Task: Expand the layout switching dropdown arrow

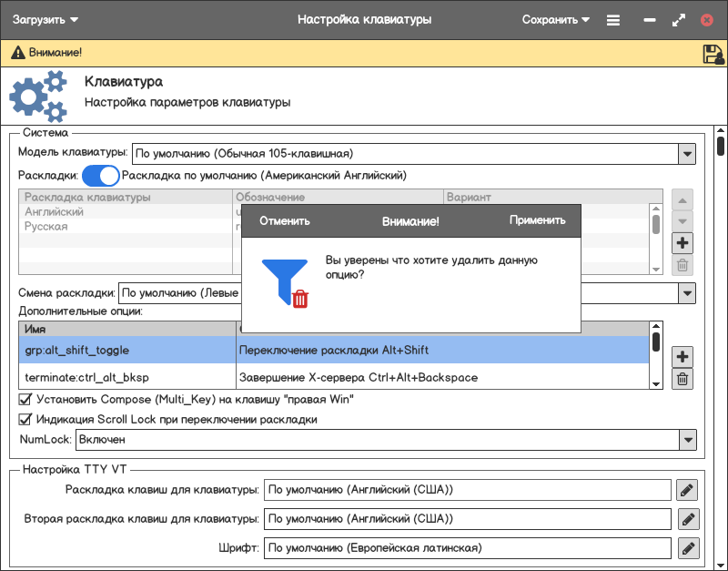Action: [x=687, y=293]
